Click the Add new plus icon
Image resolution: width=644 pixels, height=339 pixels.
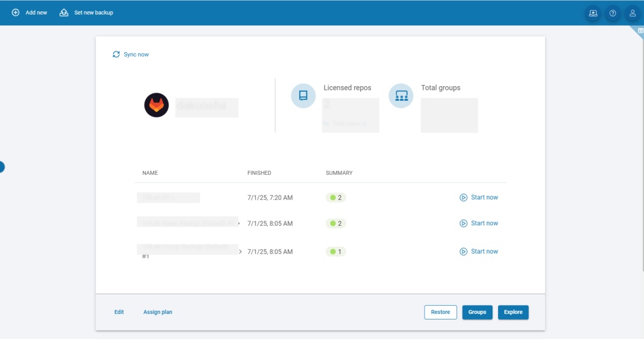tap(16, 13)
